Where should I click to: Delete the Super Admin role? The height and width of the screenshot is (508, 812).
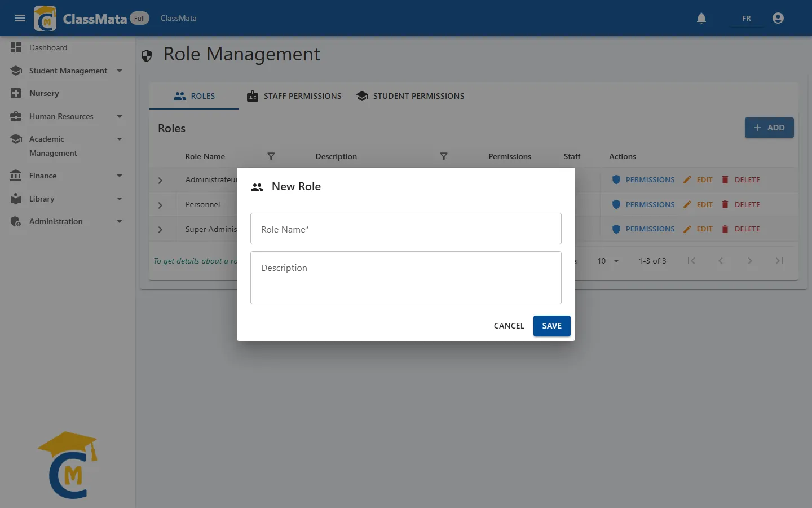[x=741, y=229]
